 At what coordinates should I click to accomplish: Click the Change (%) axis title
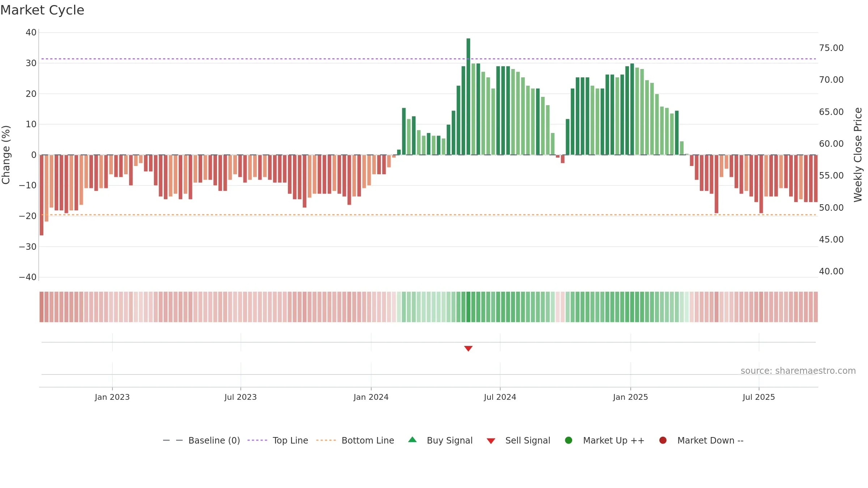(6, 155)
